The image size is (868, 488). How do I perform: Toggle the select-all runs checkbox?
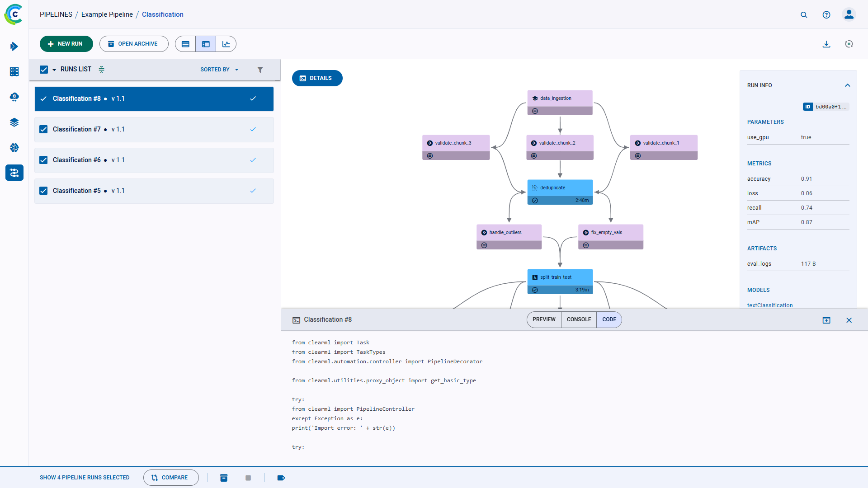pyautogui.click(x=44, y=70)
